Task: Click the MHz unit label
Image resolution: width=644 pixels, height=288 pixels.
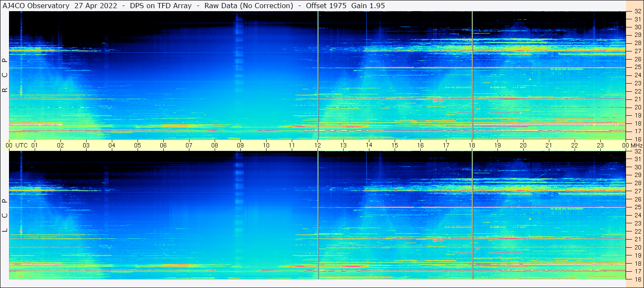Action: point(636,145)
